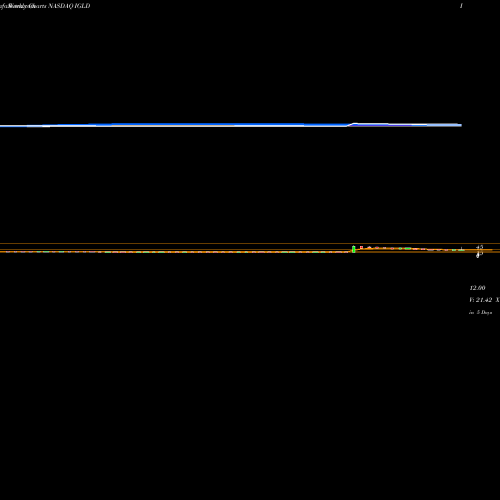Click the blue moving average line
The width and height of the screenshot is (500, 500).
click(x=231, y=125)
